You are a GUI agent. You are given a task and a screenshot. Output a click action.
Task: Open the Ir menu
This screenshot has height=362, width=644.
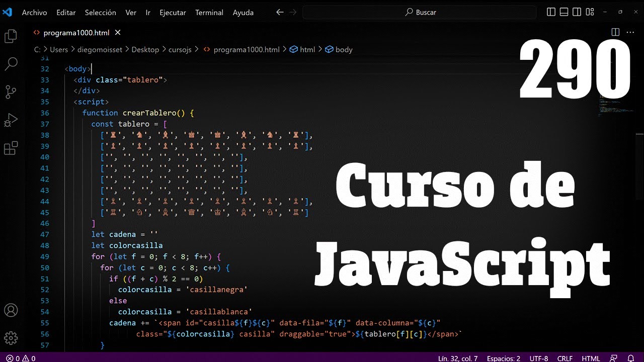click(x=148, y=13)
